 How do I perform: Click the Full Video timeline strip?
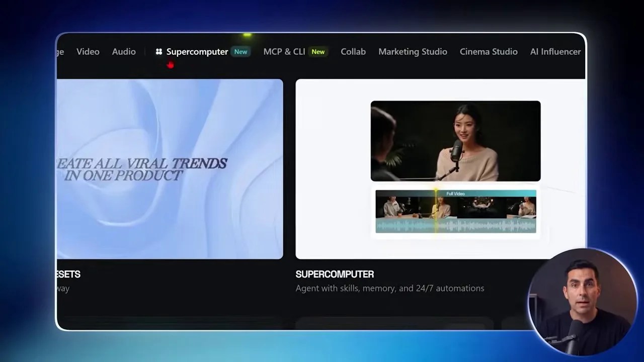coord(456,194)
